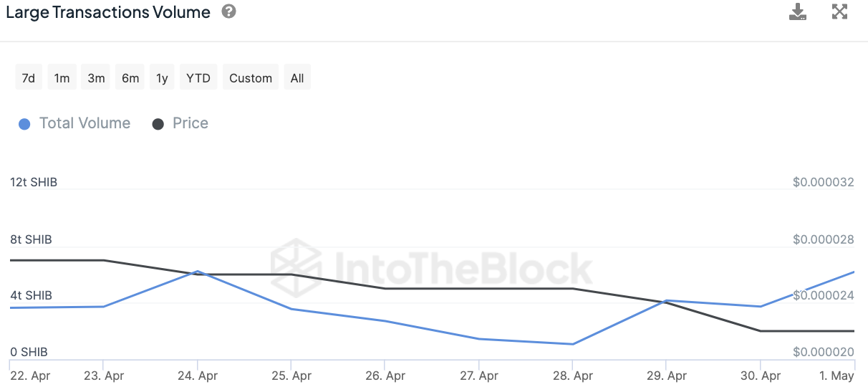Select the 7d time range
Viewport: 868px width, 387px height.
[x=28, y=78]
